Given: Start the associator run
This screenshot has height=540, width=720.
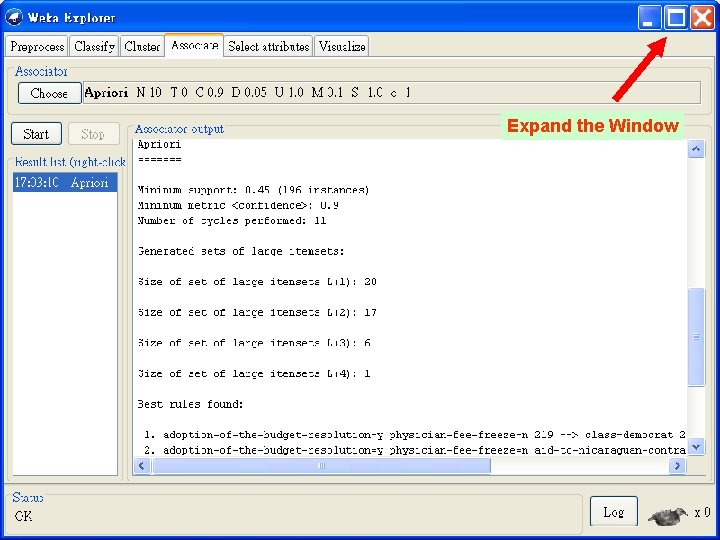Looking at the screenshot, I should click(36, 134).
